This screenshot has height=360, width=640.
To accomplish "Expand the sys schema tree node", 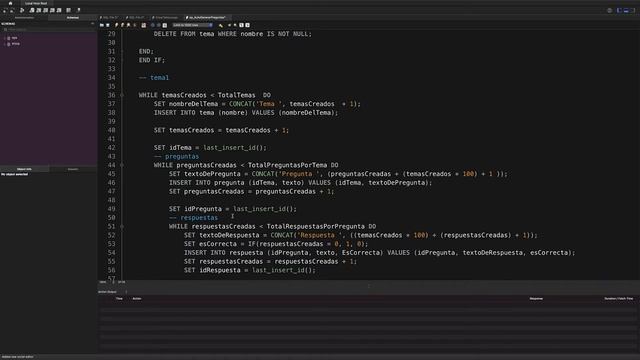I will (x=5, y=38).
